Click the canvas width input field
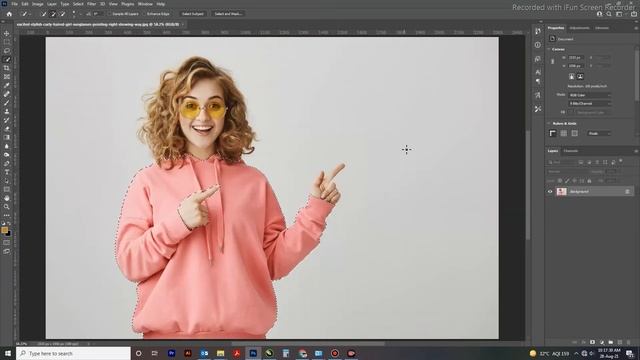640x360 pixels. [x=576, y=58]
